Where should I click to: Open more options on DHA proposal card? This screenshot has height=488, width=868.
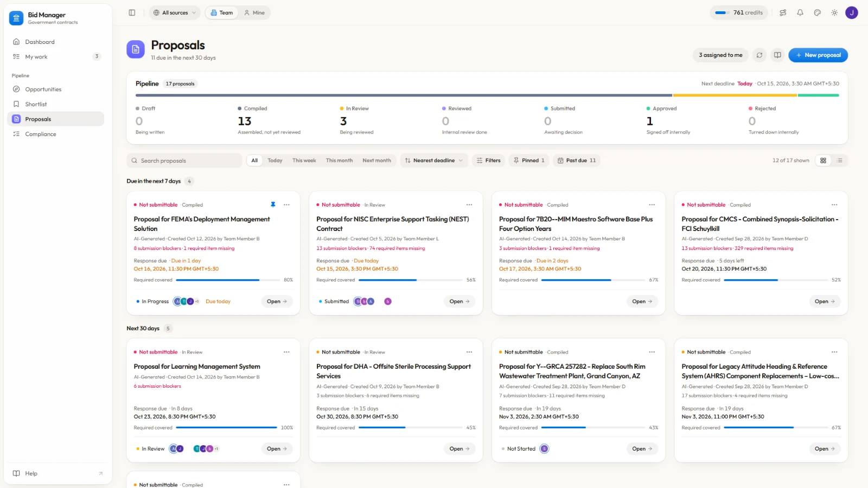point(469,352)
